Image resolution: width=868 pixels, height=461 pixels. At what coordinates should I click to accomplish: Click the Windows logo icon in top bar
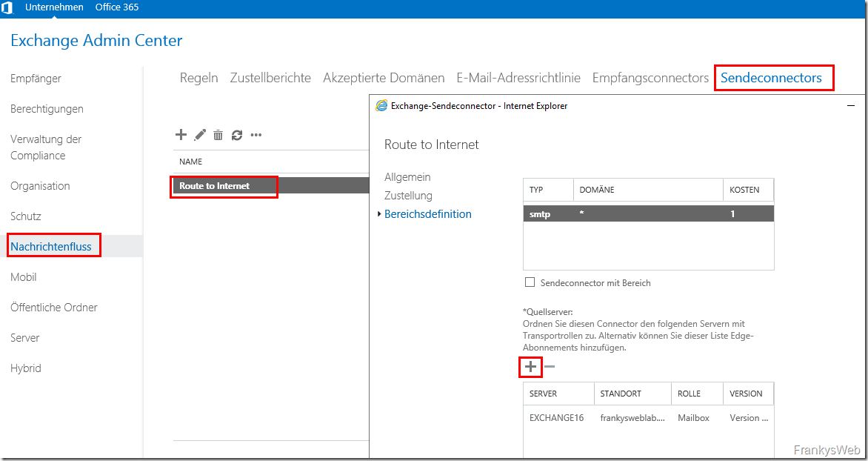(8, 7)
